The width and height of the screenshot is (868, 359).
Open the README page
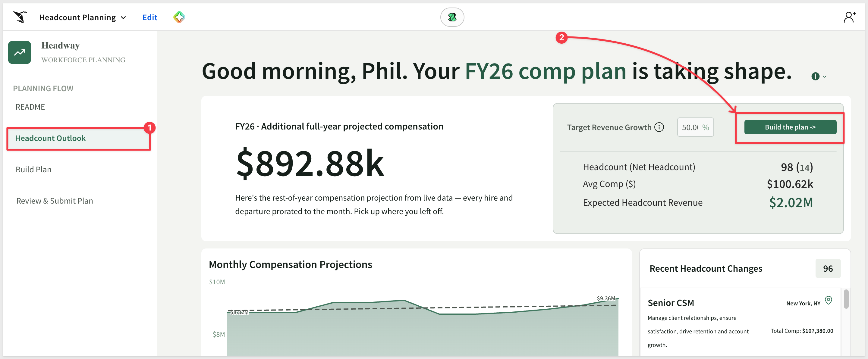30,107
